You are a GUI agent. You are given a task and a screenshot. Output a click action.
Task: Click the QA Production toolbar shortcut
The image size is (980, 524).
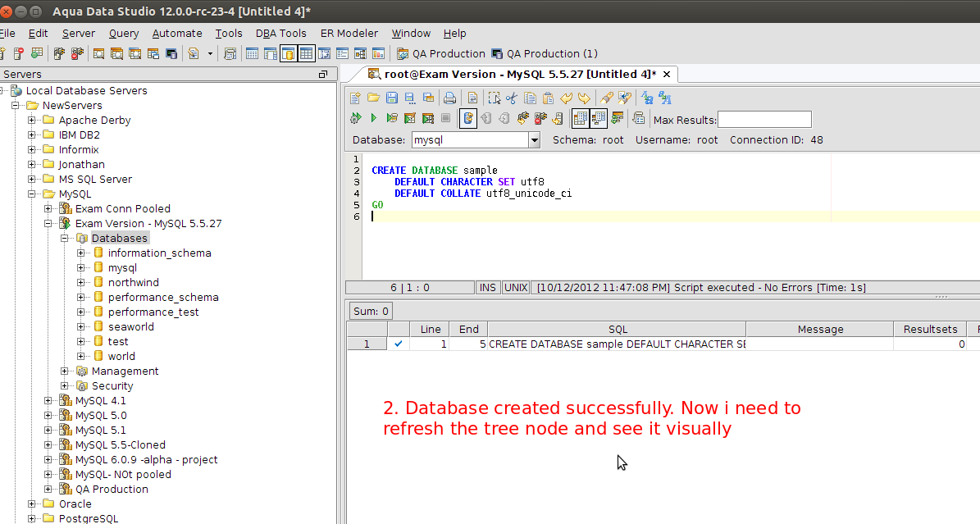[440, 54]
